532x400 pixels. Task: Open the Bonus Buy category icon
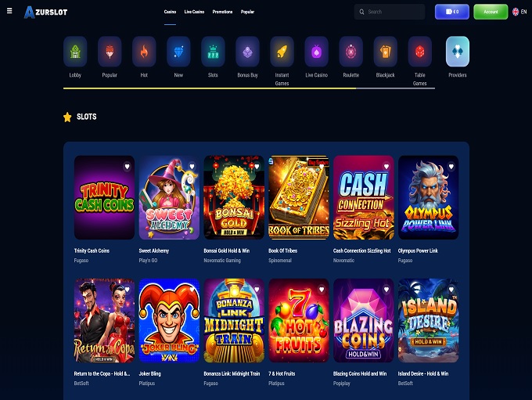(247, 52)
